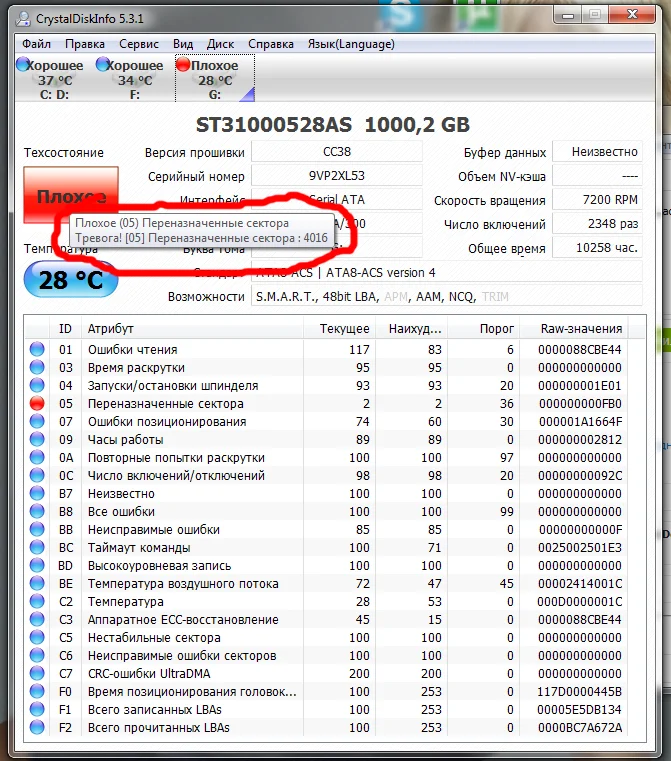The image size is (671, 761).
Task: Click the blue status icon of Часы работы
Action: [x=37, y=439]
